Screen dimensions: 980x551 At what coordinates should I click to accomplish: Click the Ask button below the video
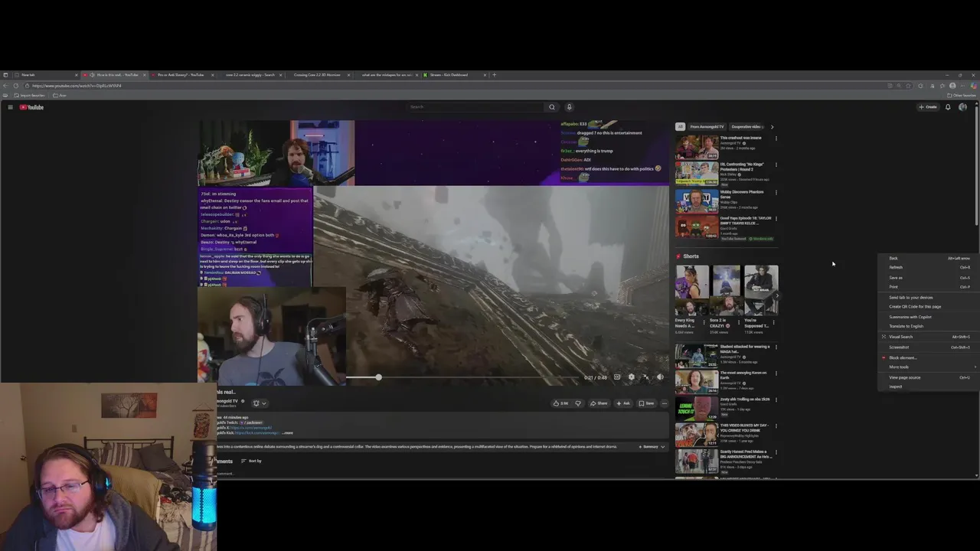(623, 403)
